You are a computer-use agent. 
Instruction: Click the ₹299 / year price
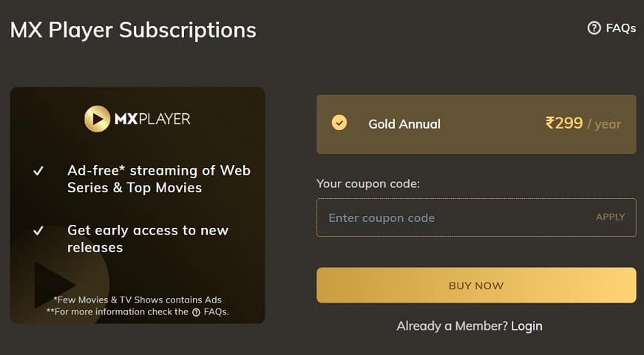tap(583, 124)
